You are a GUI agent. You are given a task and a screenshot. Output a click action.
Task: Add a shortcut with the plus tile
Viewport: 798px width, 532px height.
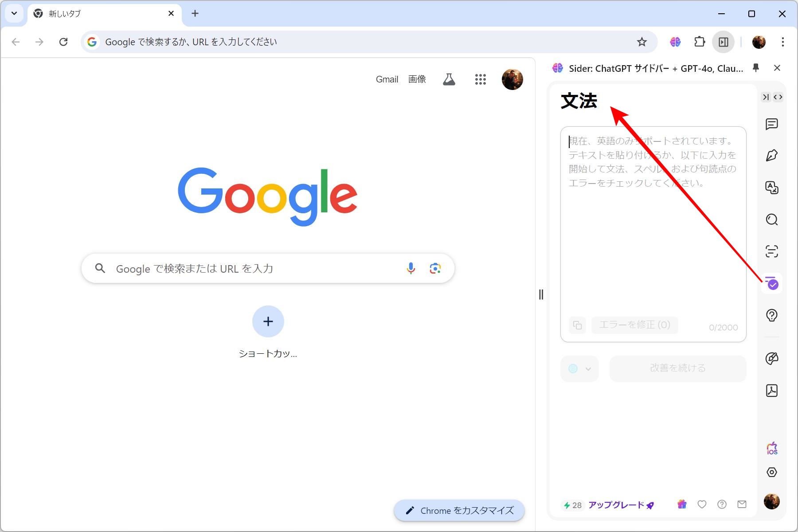coord(268,321)
